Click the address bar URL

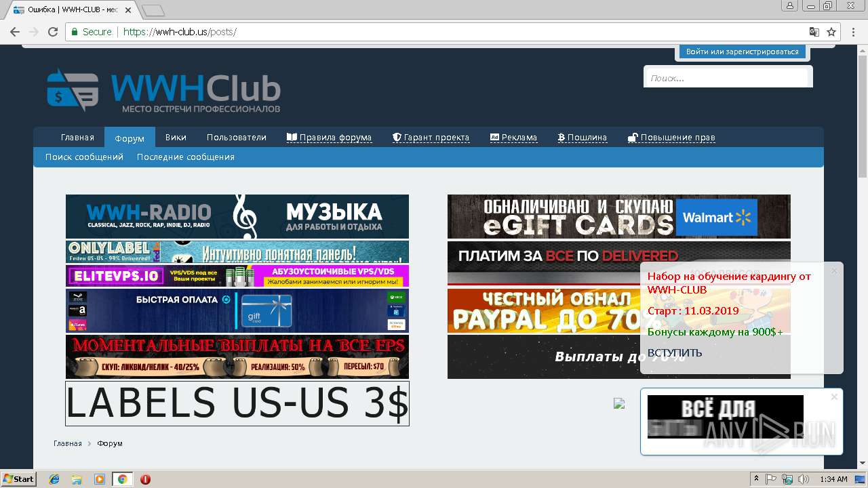click(180, 32)
